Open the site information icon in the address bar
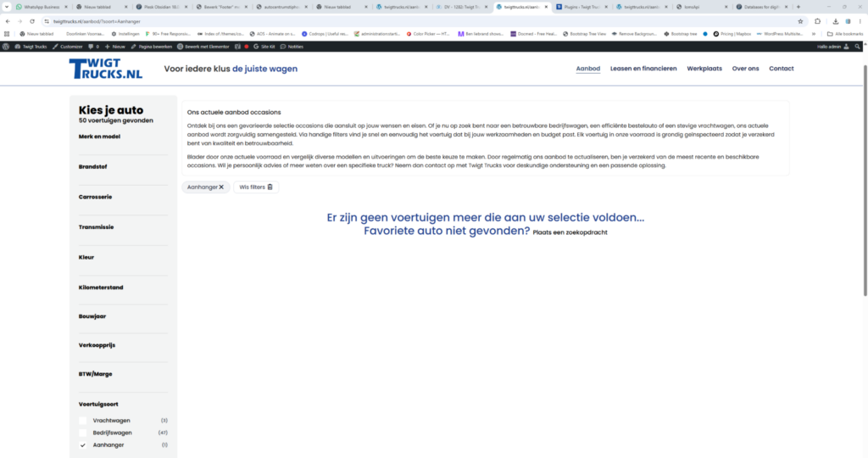Screen dimensions: 868x458 (47, 21)
